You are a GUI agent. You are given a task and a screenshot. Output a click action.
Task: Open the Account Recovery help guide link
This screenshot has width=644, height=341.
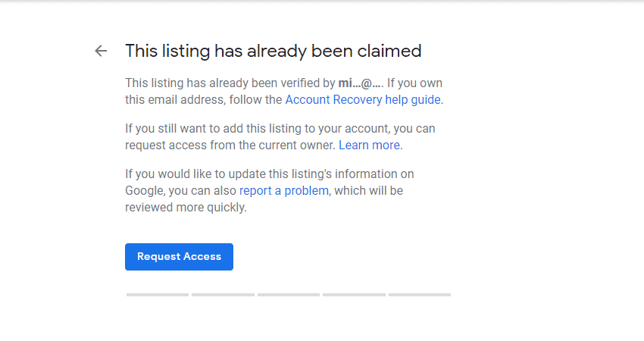pyautogui.click(x=363, y=99)
